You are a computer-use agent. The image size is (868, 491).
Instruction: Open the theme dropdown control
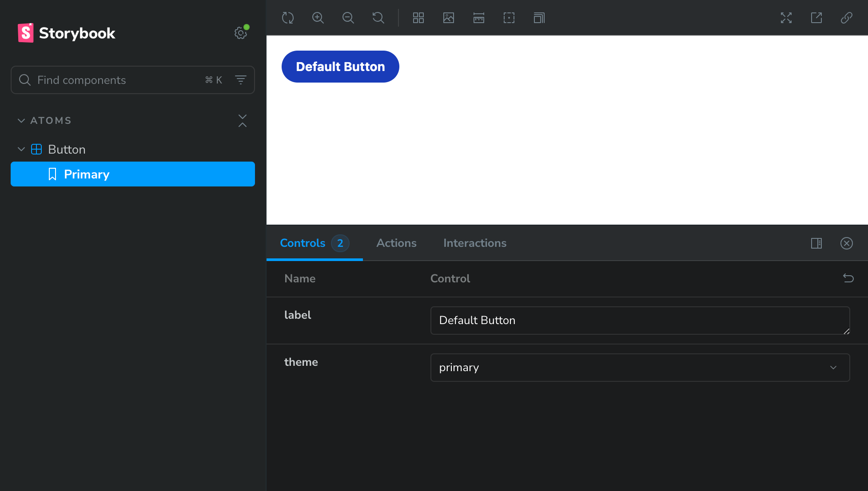640,368
